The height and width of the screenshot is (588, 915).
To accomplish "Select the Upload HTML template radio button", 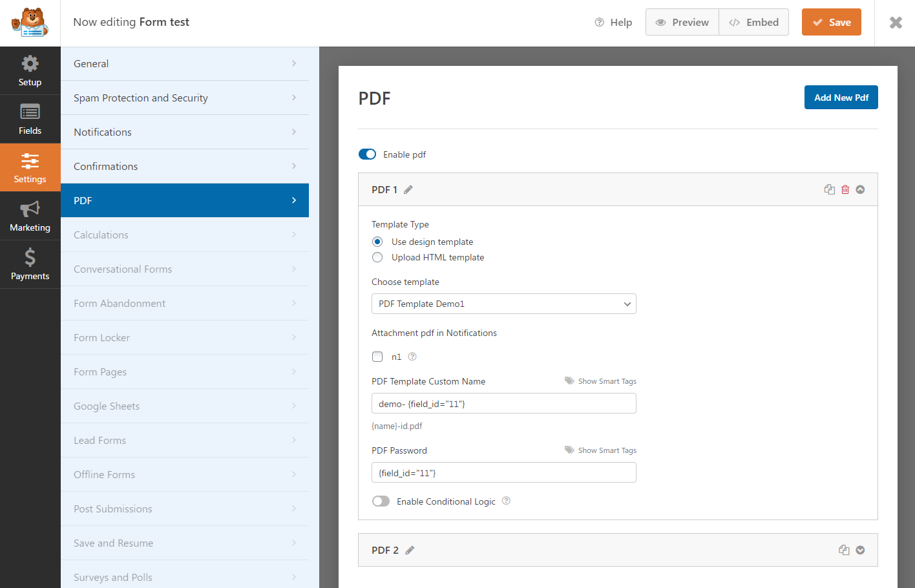I will click(377, 257).
